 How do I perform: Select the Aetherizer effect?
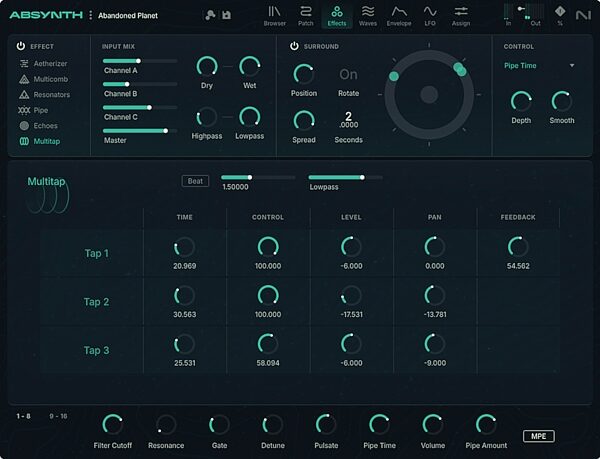coord(43,63)
